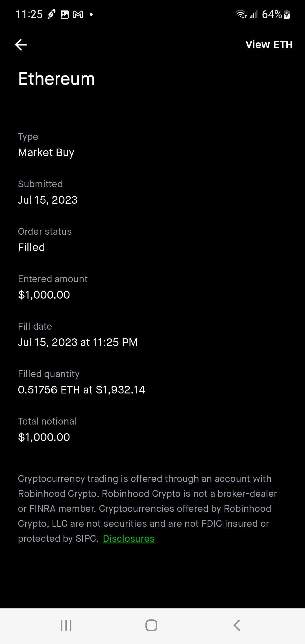Tap the feather notification icon in status bar
The image size is (305, 644).
tap(52, 14)
